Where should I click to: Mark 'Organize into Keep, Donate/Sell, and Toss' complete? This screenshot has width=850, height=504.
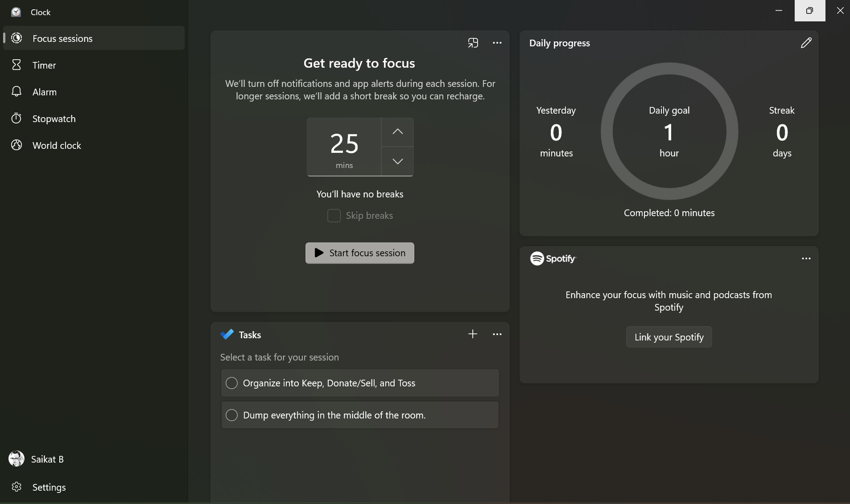232,383
